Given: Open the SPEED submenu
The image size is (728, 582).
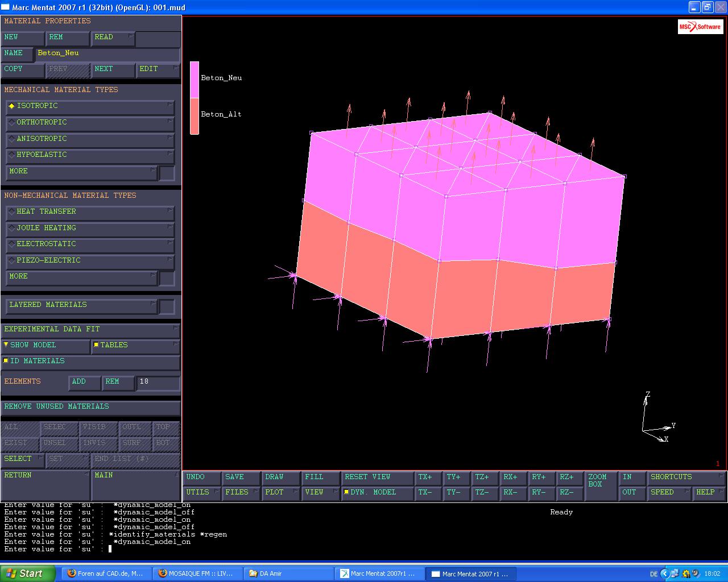Looking at the screenshot, I should tap(670, 493).
